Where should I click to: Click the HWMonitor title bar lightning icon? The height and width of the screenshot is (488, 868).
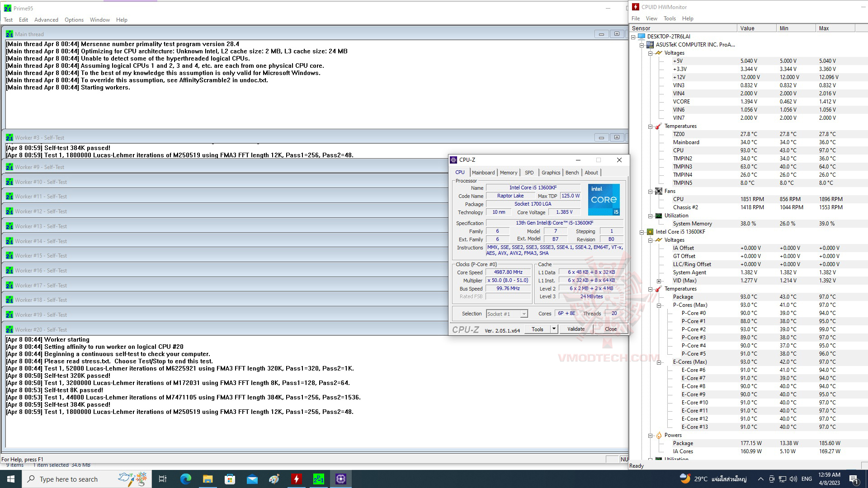click(x=635, y=7)
